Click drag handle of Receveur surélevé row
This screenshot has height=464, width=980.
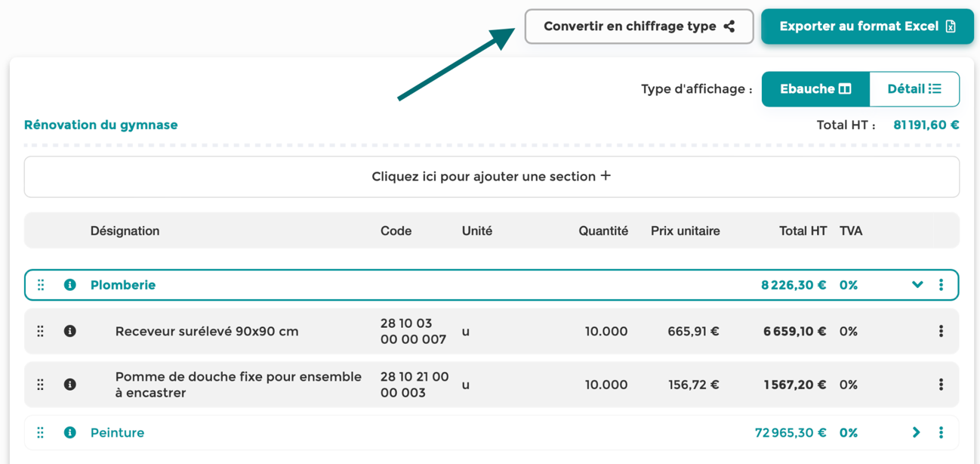coord(41,331)
